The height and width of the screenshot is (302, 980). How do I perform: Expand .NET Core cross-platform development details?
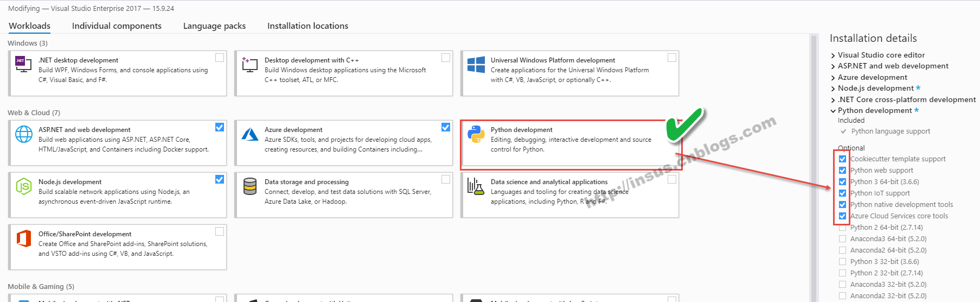tap(833, 100)
